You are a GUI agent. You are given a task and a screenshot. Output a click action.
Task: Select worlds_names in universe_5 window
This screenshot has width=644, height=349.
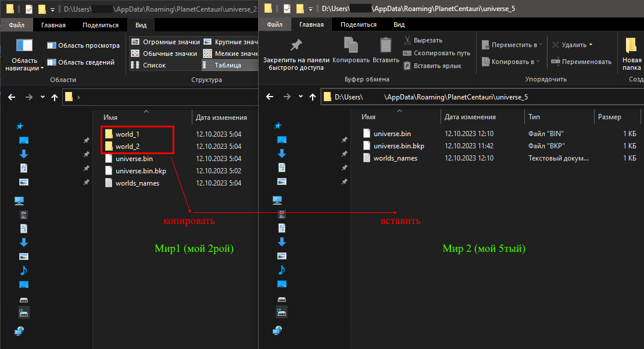[390, 158]
